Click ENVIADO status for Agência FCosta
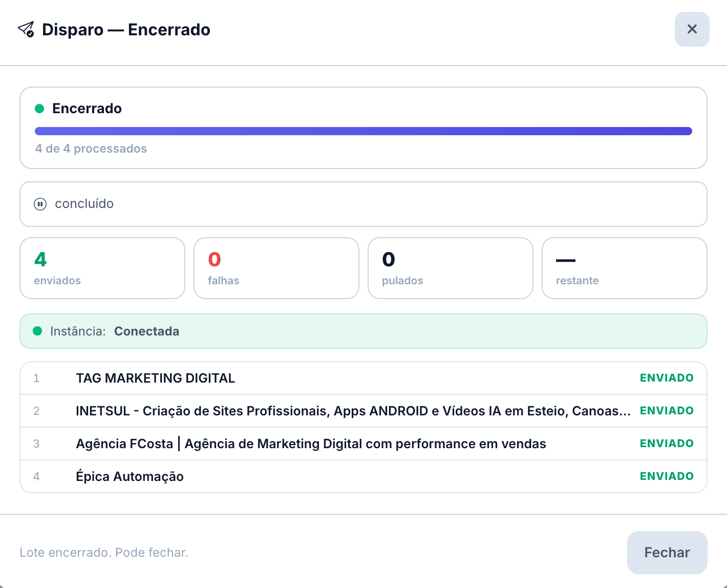The width and height of the screenshot is (727, 588). [x=667, y=444]
